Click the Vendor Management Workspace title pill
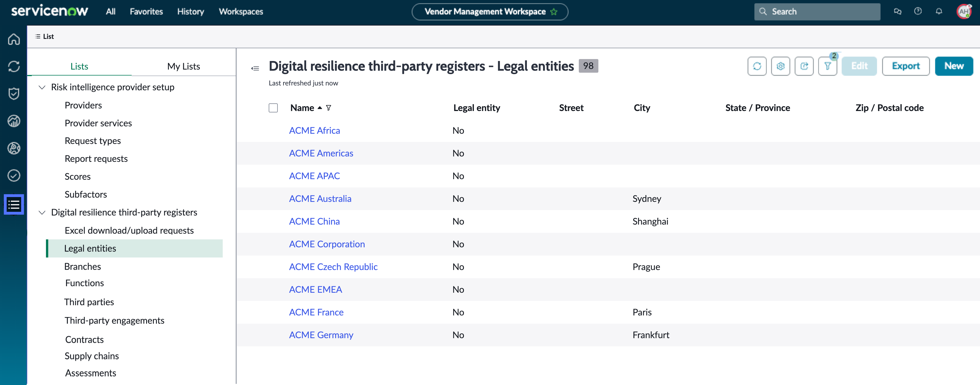Image resolution: width=980 pixels, height=385 pixels. pos(490,12)
